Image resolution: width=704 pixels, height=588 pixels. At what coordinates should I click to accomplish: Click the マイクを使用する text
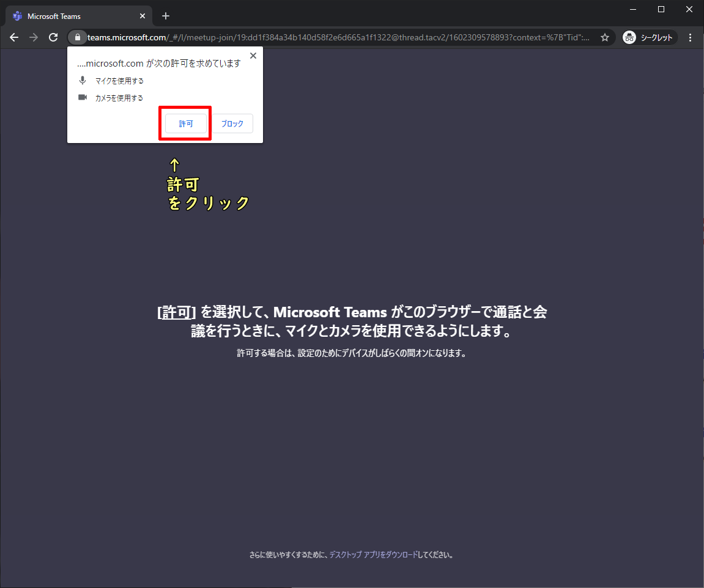point(119,81)
